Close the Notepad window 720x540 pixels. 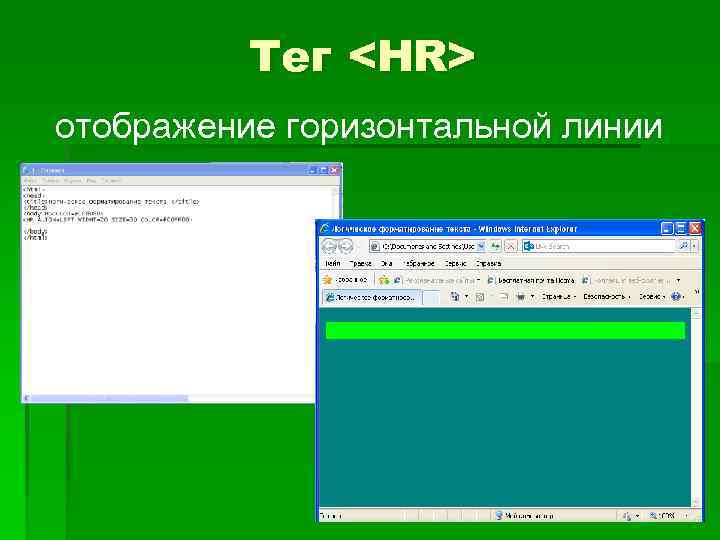coord(335,170)
